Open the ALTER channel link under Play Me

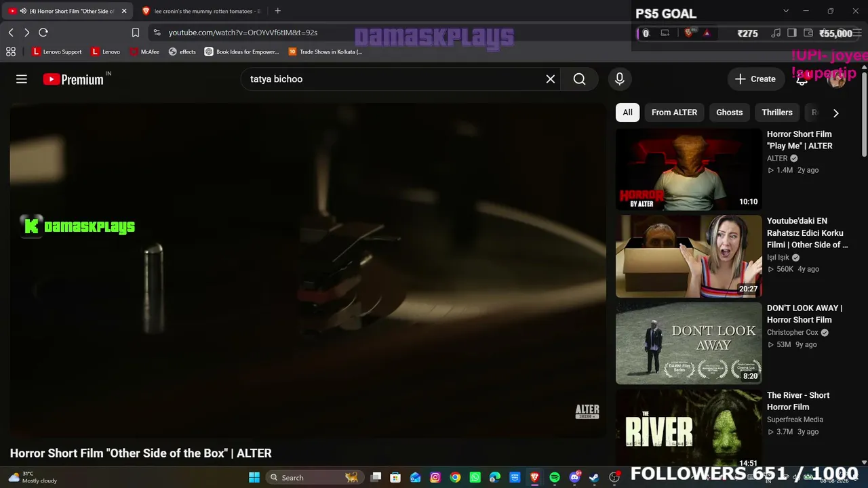777,158
